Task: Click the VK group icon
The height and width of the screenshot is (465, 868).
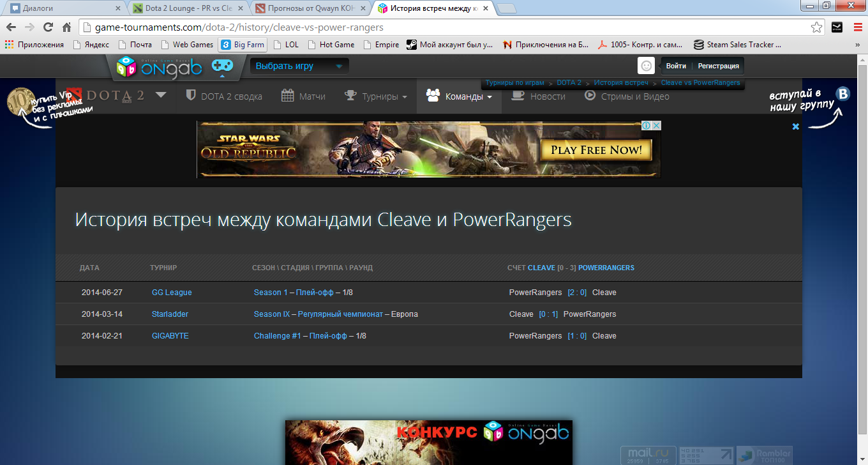Action: tap(843, 95)
